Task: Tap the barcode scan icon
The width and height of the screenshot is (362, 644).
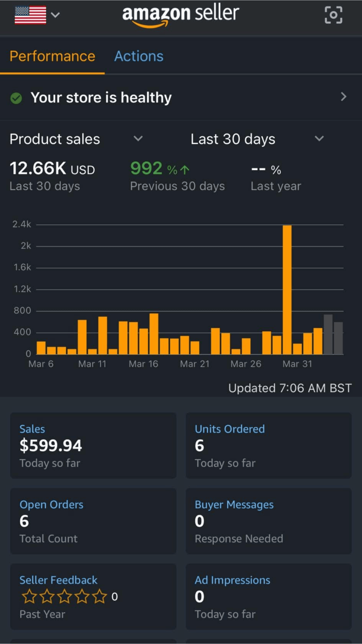Action: point(333,15)
